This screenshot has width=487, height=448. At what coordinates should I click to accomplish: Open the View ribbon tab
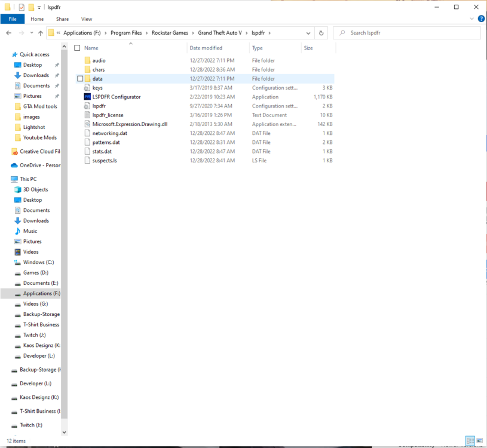87,19
